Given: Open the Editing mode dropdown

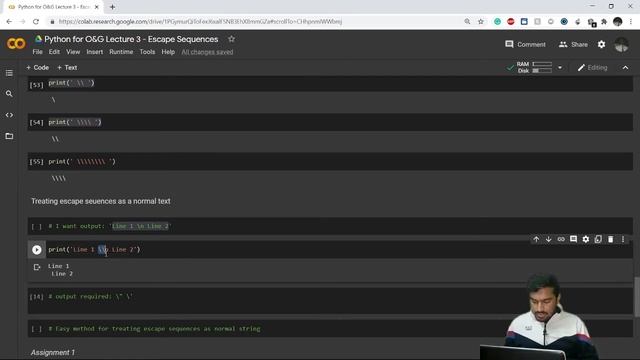Looking at the screenshot, I should (592, 68).
